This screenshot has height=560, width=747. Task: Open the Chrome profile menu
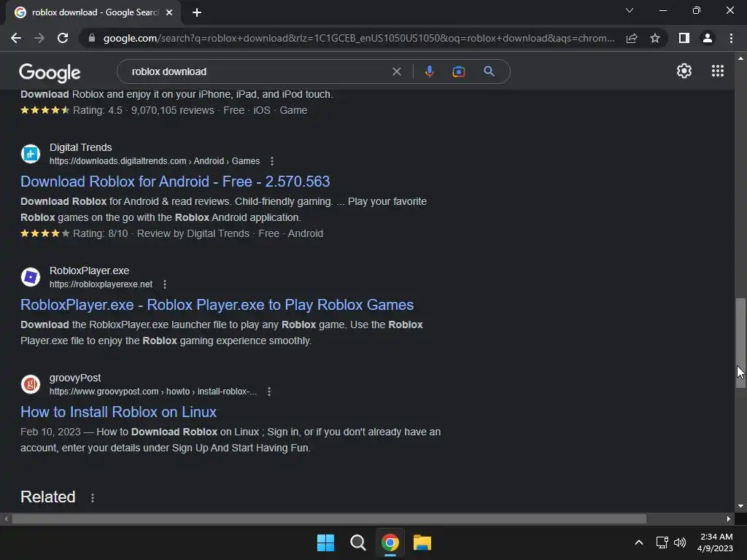click(x=708, y=38)
